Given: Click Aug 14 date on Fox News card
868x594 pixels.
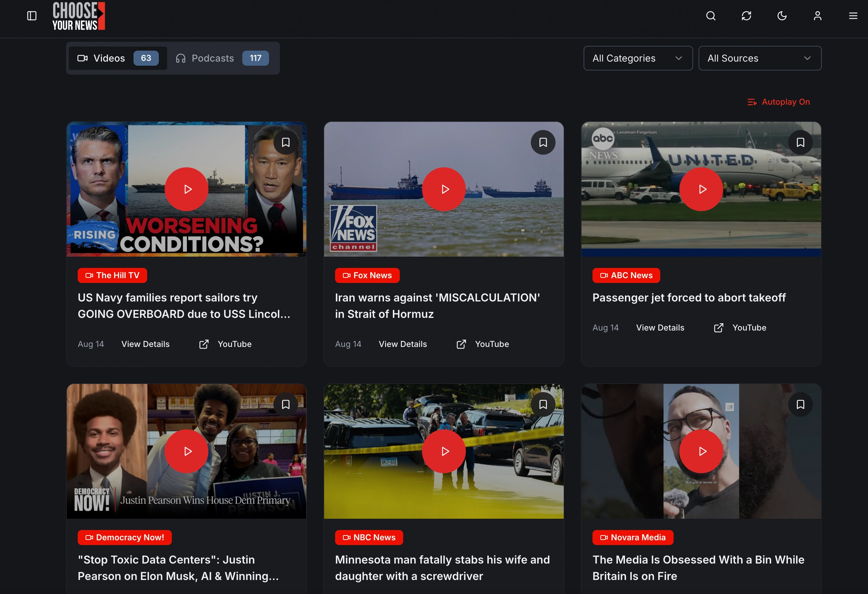Looking at the screenshot, I should (348, 344).
